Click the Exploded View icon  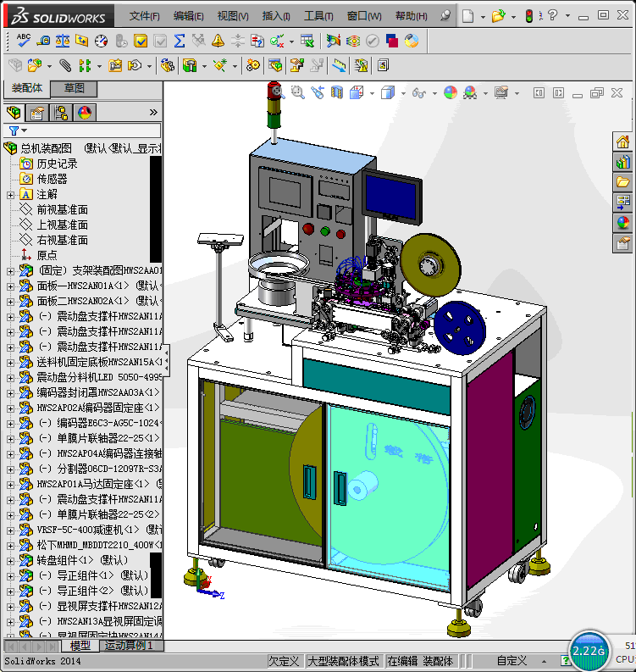point(296,65)
